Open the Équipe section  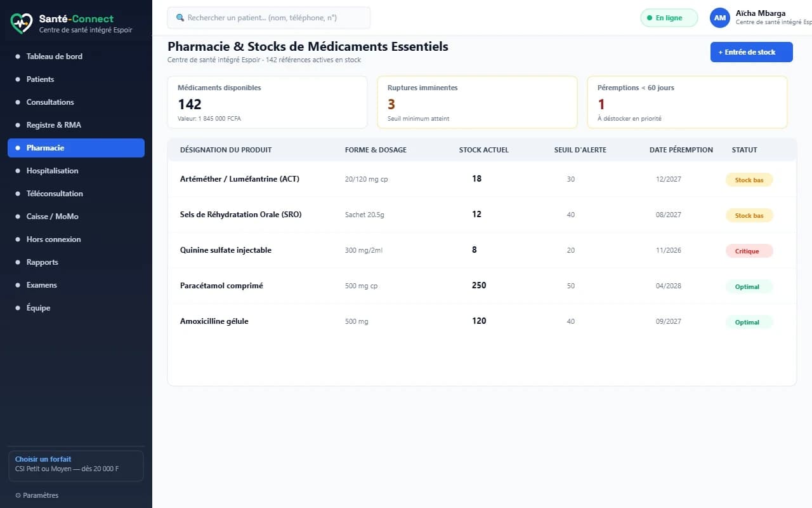[76, 308]
